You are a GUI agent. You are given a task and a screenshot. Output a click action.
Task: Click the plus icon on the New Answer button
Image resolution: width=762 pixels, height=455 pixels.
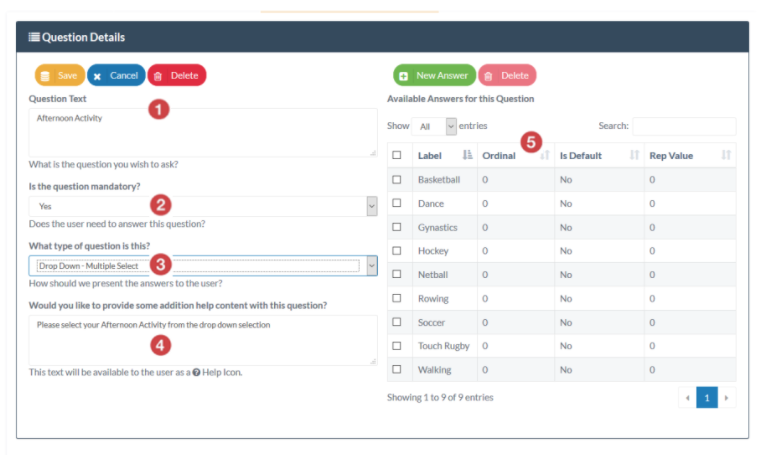[x=403, y=76]
